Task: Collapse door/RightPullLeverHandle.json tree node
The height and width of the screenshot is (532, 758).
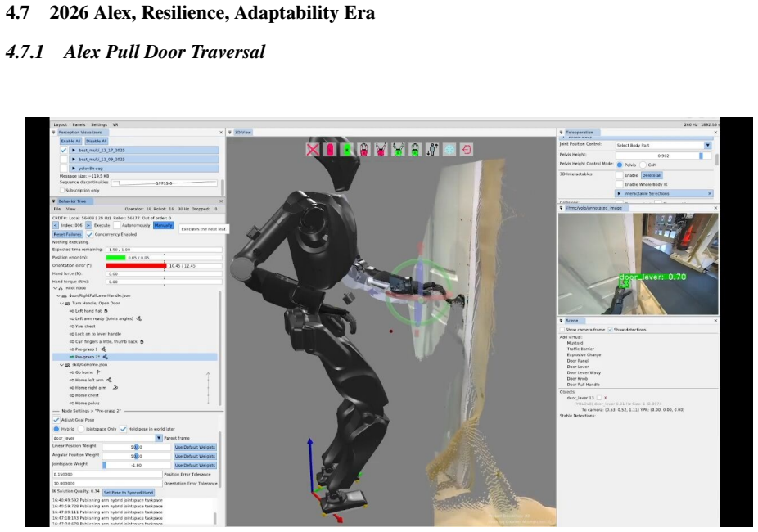Action: pyautogui.click(x=58, y=295)
